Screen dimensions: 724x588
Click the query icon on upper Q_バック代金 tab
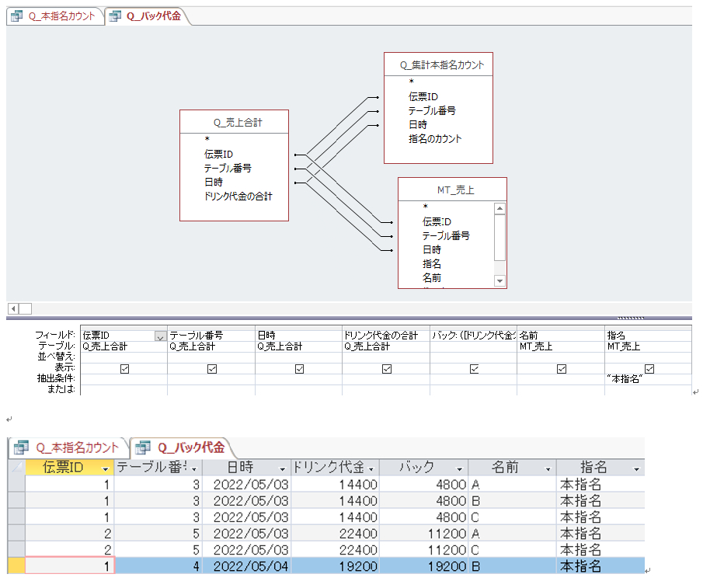tap(115, 16)
